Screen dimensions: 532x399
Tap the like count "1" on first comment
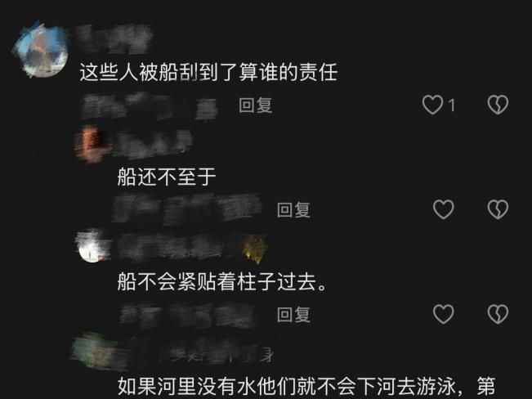pos(452,105)
